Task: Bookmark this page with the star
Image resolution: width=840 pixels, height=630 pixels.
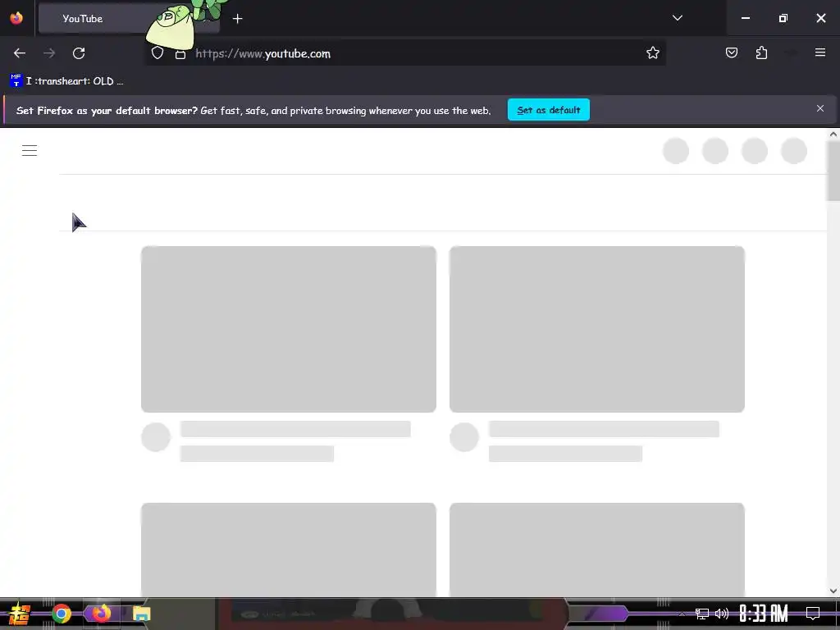Action: [x=652, y=53]
